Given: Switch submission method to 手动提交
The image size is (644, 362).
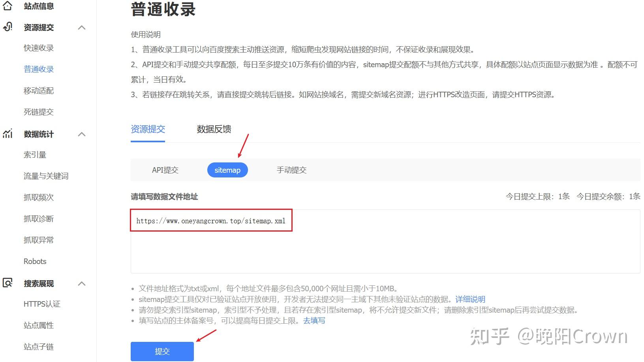Looking at the screenshot, I should (291, 170).
